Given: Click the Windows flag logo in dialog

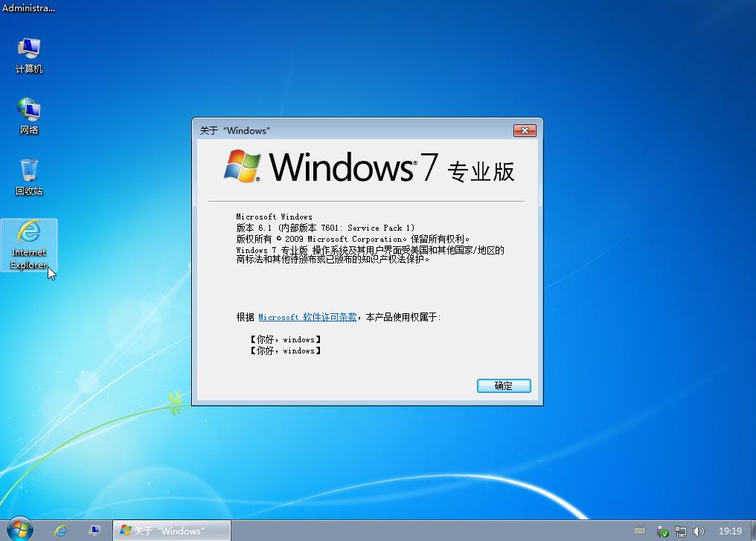Looking at the screenshot, I should coord(243,166).
